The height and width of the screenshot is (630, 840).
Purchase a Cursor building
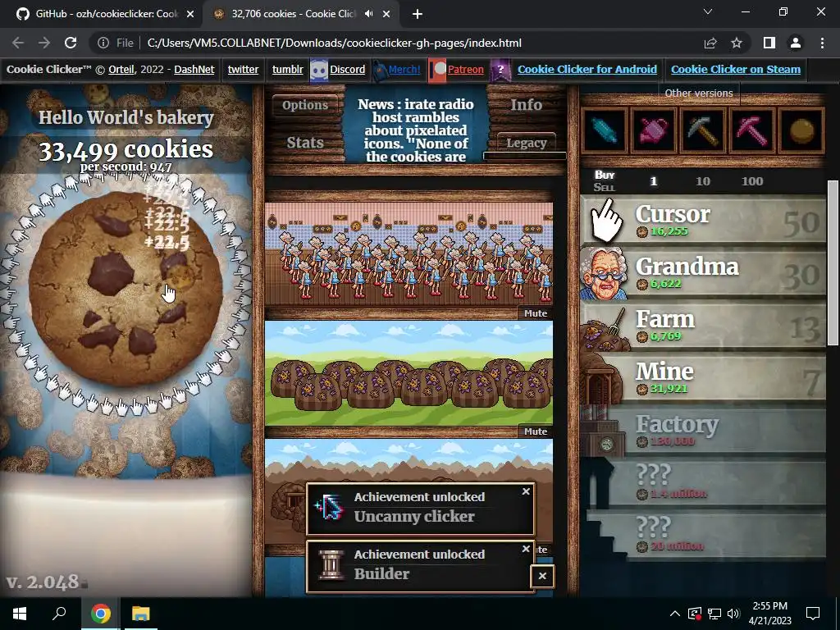coord(703,221)
